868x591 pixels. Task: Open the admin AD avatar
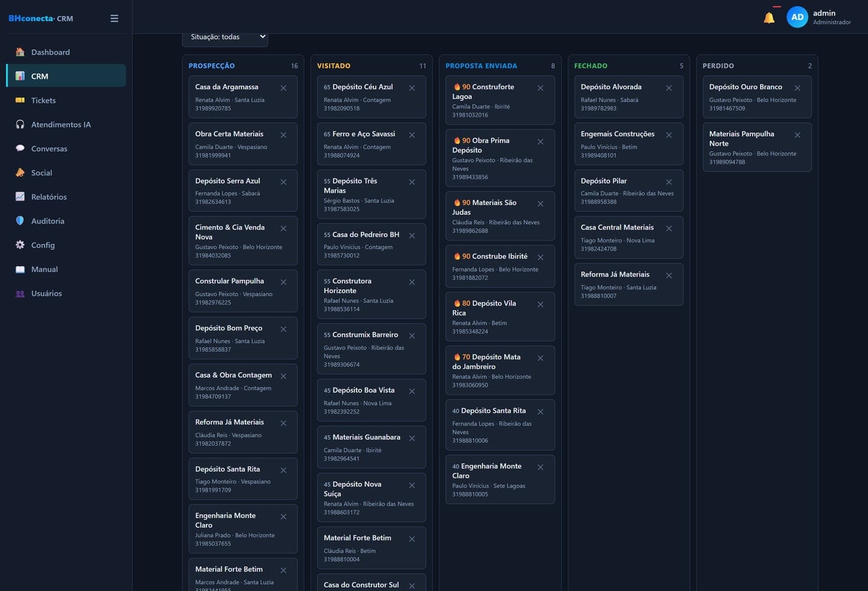point(797,17)
